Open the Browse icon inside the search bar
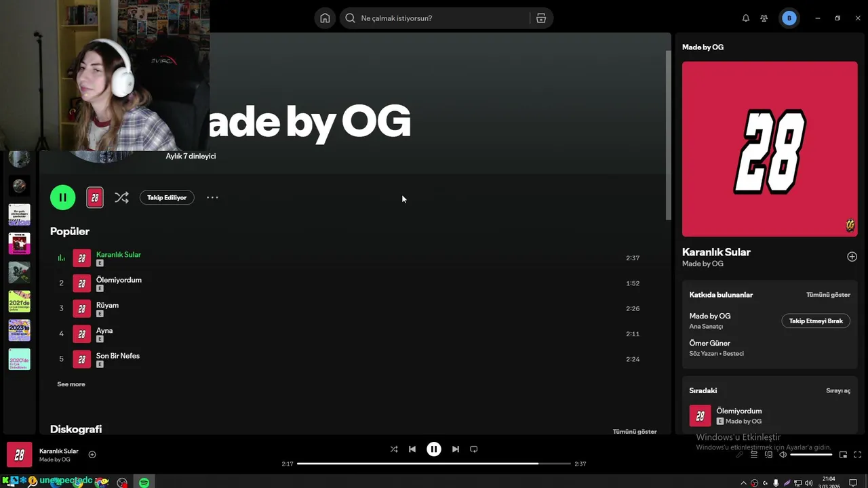 541,18
